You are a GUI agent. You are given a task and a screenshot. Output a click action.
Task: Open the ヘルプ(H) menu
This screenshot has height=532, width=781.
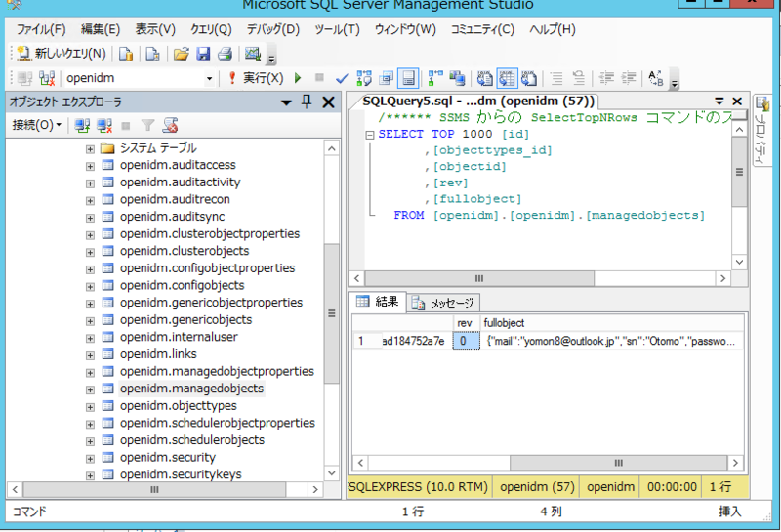tap(552, 29)
